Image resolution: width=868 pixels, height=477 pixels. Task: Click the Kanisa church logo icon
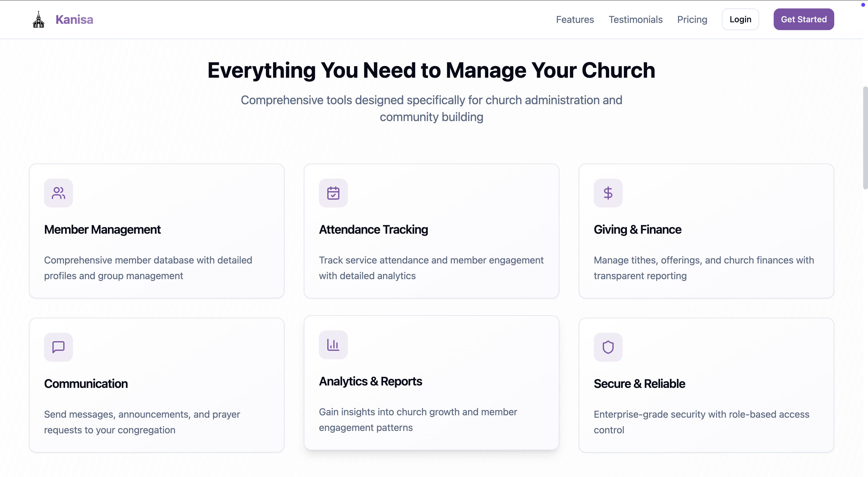38,20
